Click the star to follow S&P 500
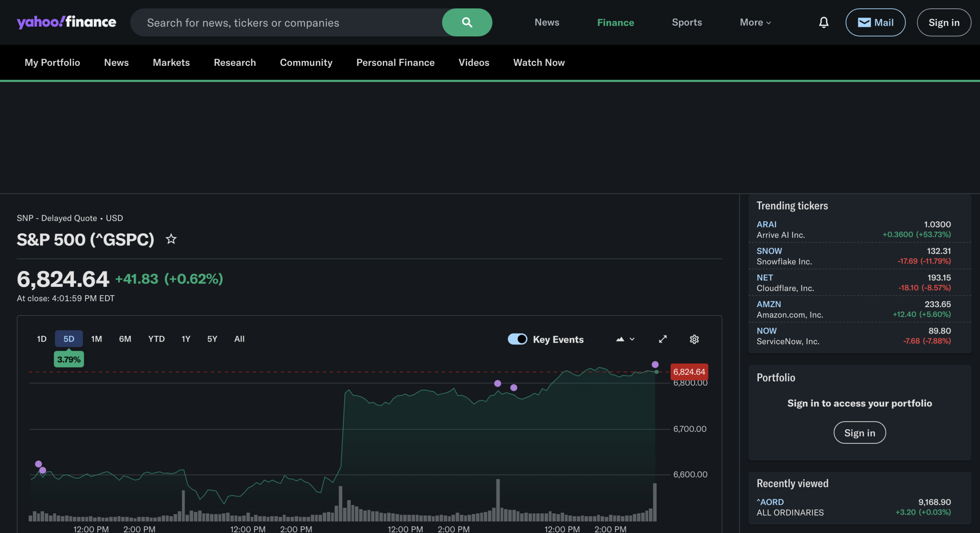Screen dimensions: 980x533 pos(171,239)
